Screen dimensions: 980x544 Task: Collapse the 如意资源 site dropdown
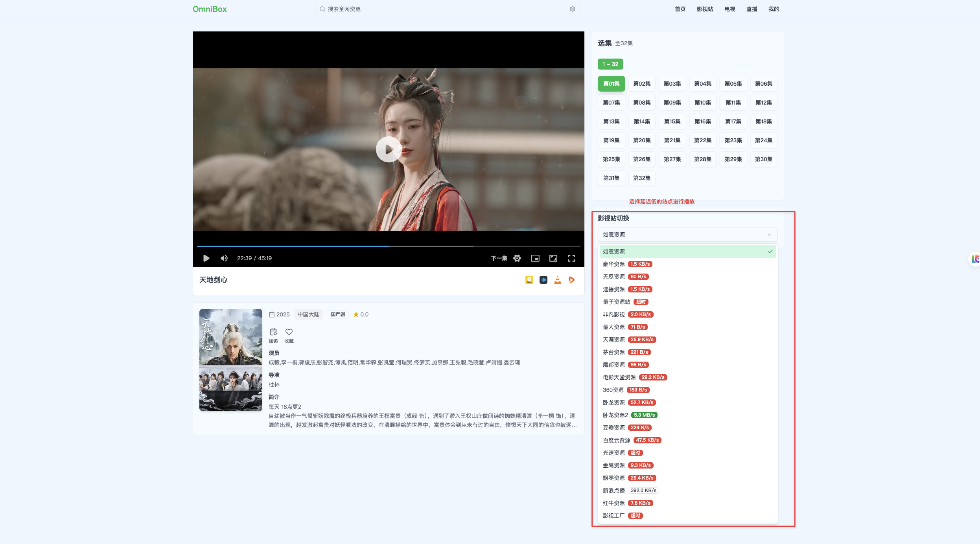coord(687,235)
